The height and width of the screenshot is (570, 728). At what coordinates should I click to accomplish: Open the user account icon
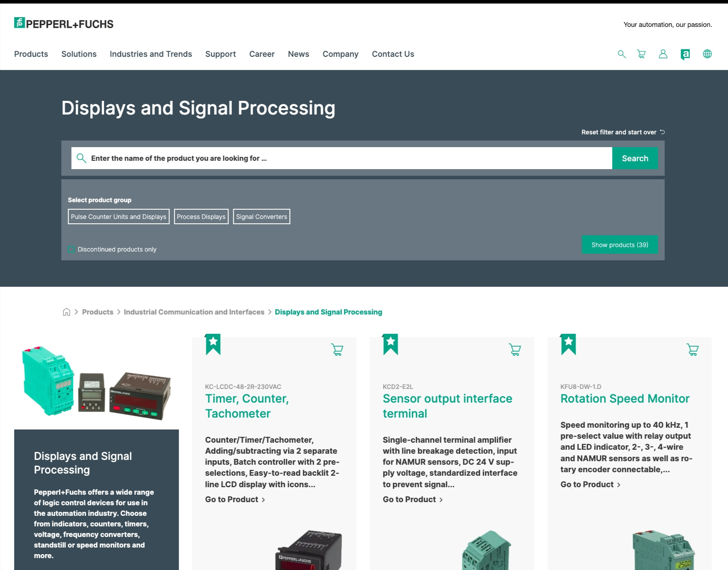[663, 54]
